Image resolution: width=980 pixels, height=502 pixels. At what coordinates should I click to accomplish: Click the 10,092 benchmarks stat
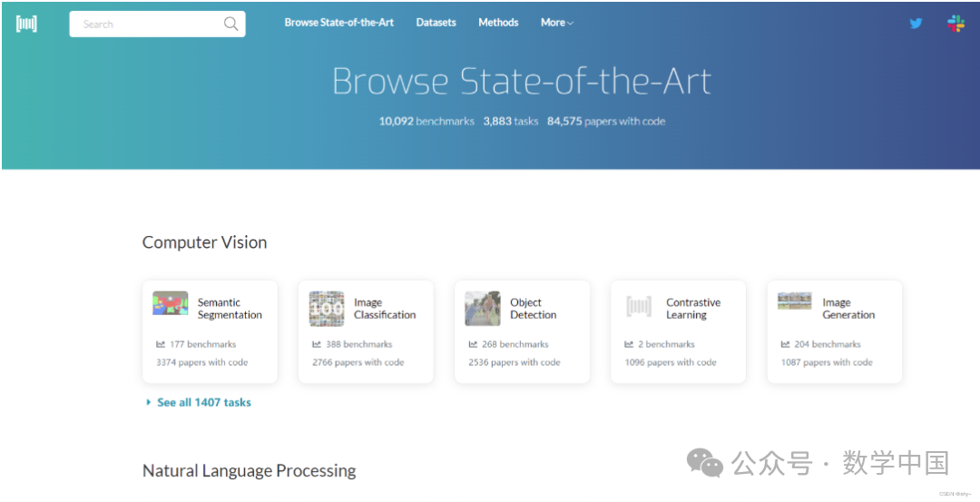pos(426,122)
